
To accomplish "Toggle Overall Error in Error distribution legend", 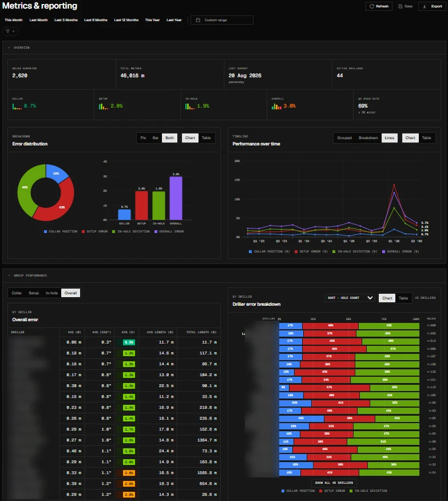I will pyautogui.click(x=169, y=231).
